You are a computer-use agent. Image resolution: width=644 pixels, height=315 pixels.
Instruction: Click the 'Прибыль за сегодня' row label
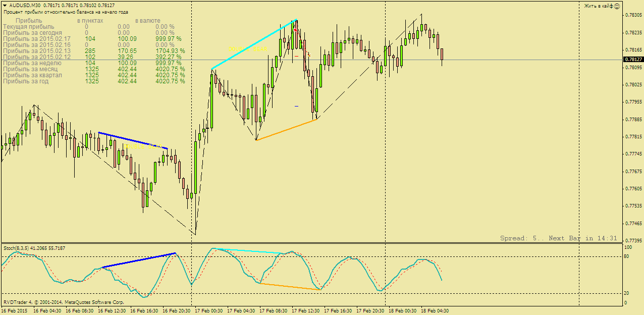[32, 32]
